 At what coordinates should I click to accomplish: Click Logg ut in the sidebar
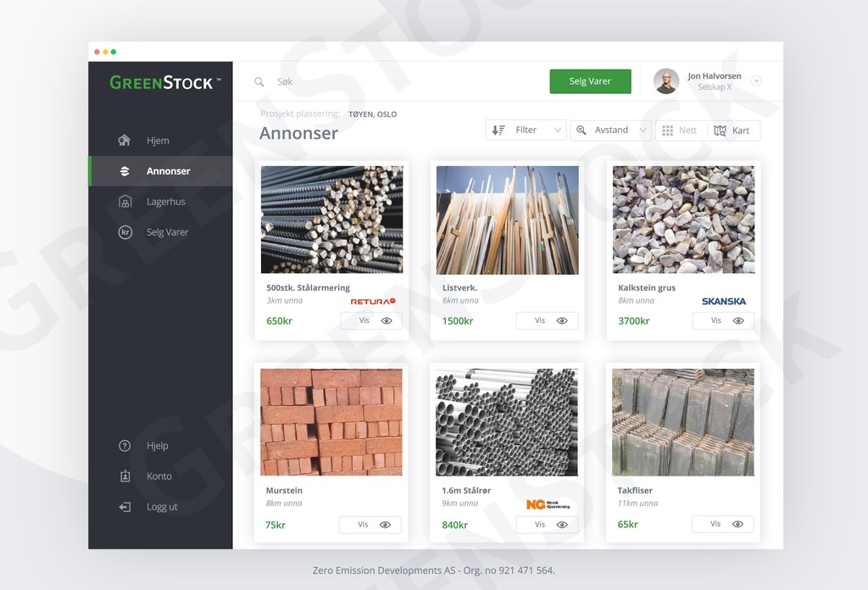pyautogui.click(x=160, y=506)
